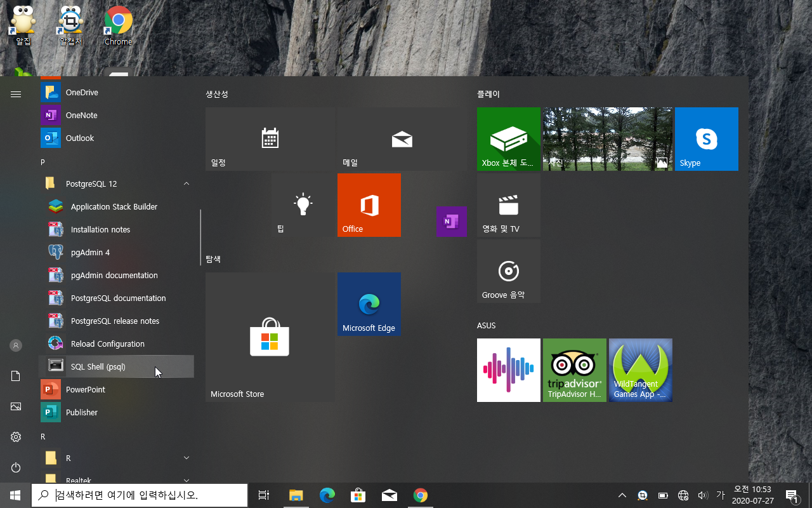The height and width of the screenshot is (508, 812).
Task: Open Application Stack Builder
Action: pyautogui.click(x=116, y=206)
